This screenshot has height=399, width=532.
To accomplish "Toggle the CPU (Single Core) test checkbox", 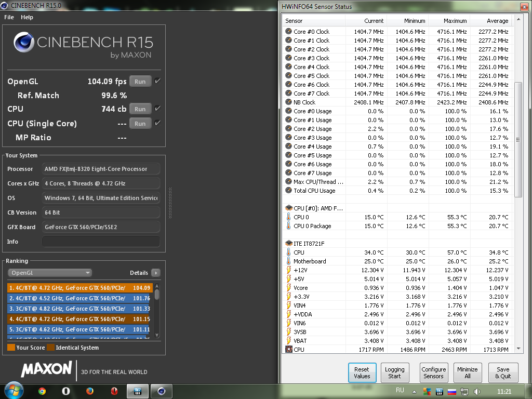I will [x=157, y=123].
